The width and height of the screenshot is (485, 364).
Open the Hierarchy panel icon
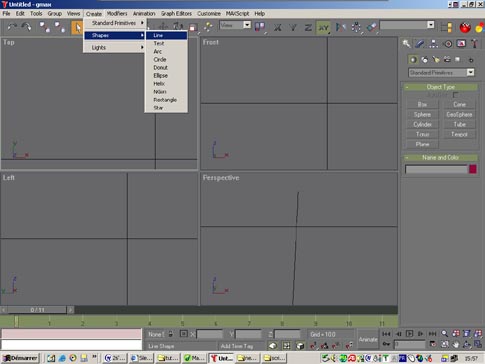(x=433, y=43)
